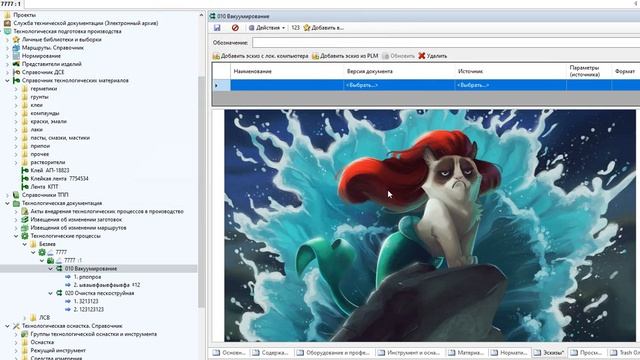Select the растворители folder
The image size is (640, 360).
click(48, 162)
